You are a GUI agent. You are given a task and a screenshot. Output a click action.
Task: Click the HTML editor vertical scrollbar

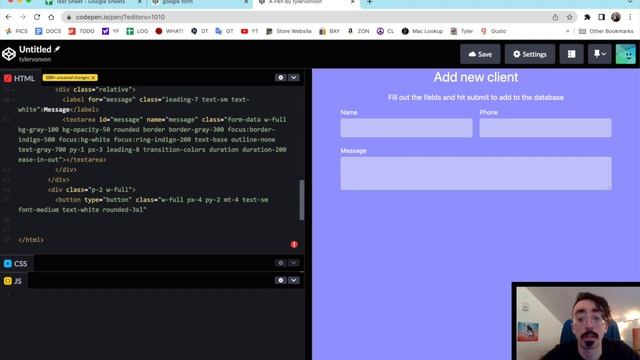point(302,200)
